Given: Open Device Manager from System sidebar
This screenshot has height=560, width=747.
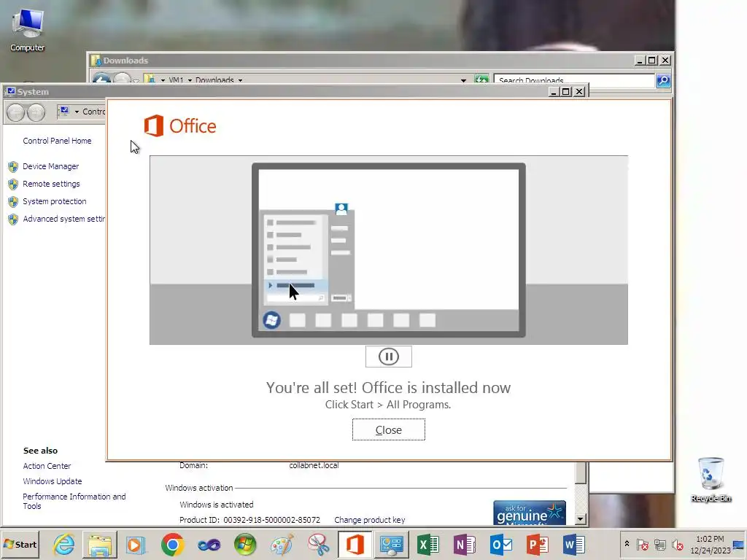Looking at the screenshot, I should tap(51, 166).
